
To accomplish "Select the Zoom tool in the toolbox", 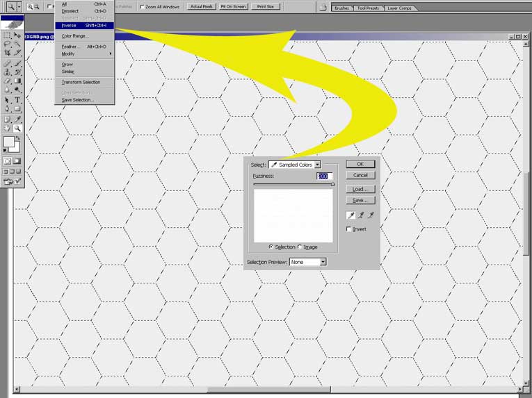I will (x=17, y=128).
